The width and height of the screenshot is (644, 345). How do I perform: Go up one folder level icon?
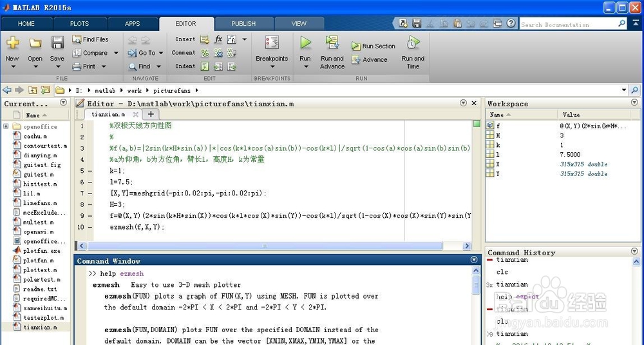pos(32,90)
